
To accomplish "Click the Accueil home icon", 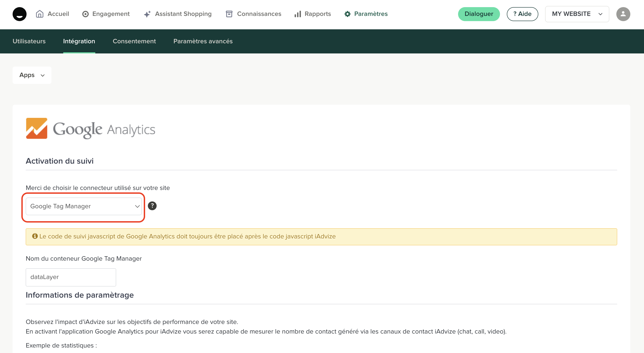I will (x=40, y=14).
